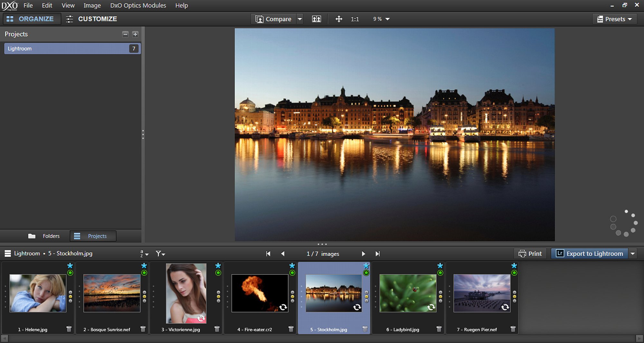The height and width of the screenshot is (343, 644).
Task: Jump to the first image in filmstrip
Action: tap(268, 254)
